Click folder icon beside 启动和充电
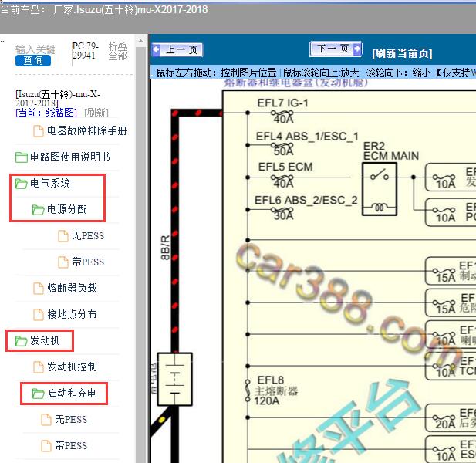The image size is (476, 463). pyautogui.click(x=39, y=394)
